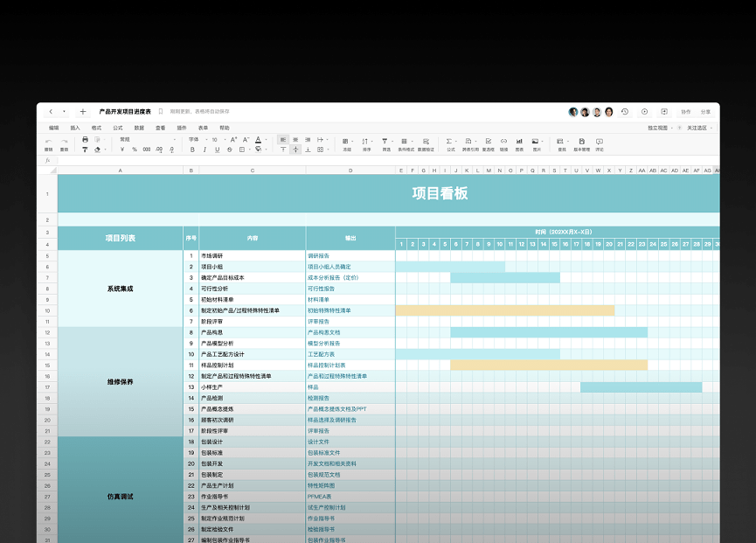
Task: Open the number format 常规 dropdown
Action: coord(147,139)
